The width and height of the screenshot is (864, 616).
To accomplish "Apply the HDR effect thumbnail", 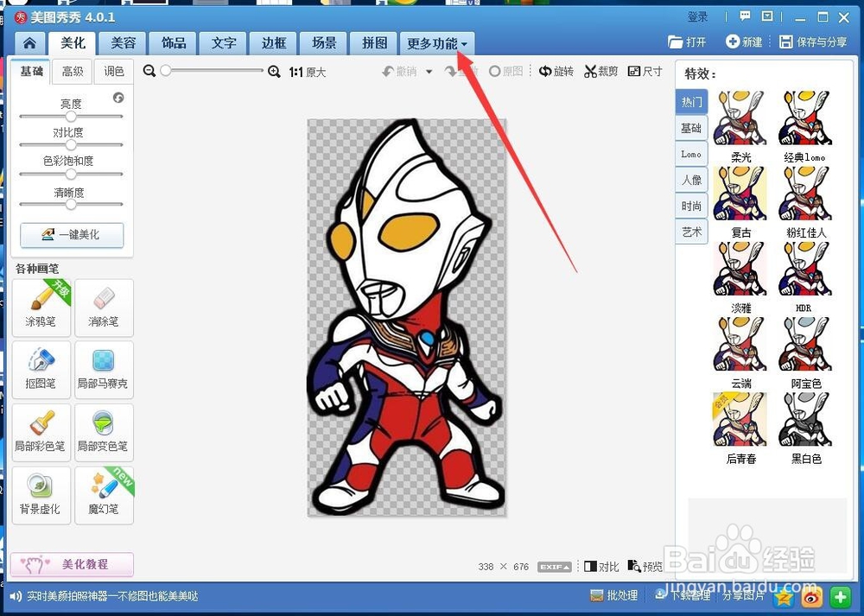I will (805, 269).
